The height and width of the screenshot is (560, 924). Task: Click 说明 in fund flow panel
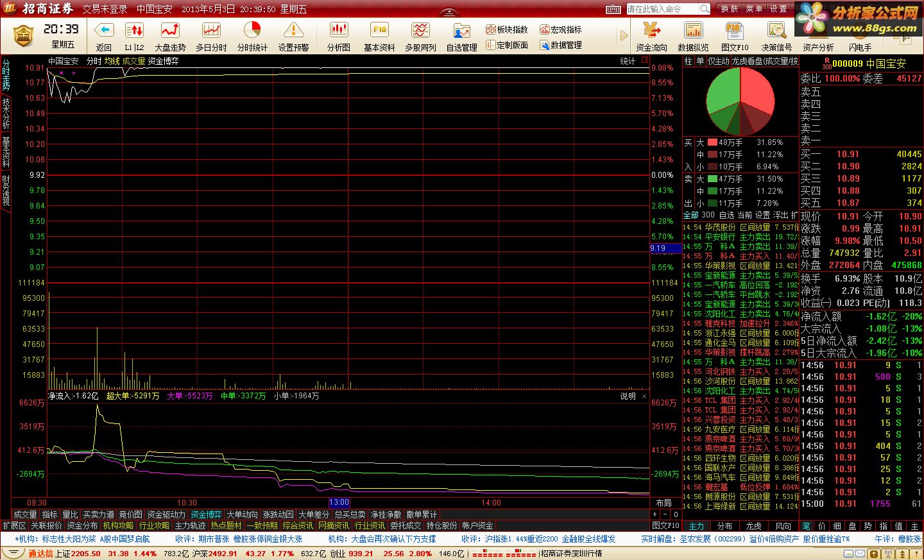(x=628, y=396)
